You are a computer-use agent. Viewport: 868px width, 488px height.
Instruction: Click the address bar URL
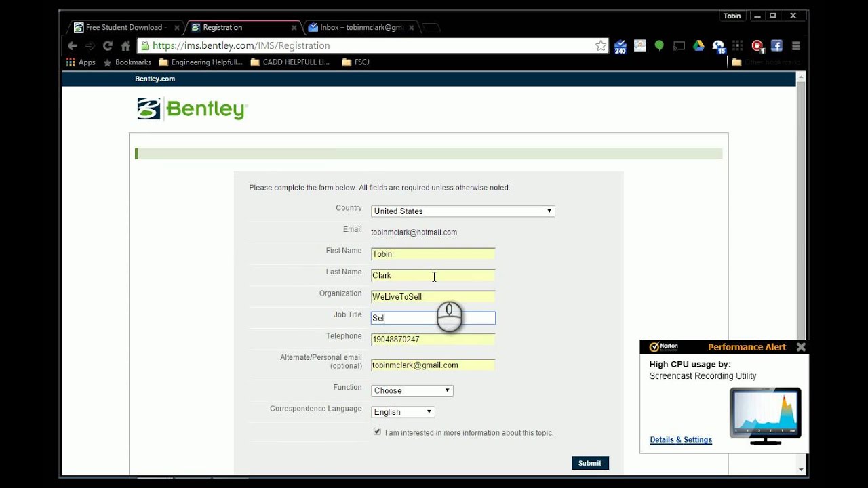tap(241, 45)
